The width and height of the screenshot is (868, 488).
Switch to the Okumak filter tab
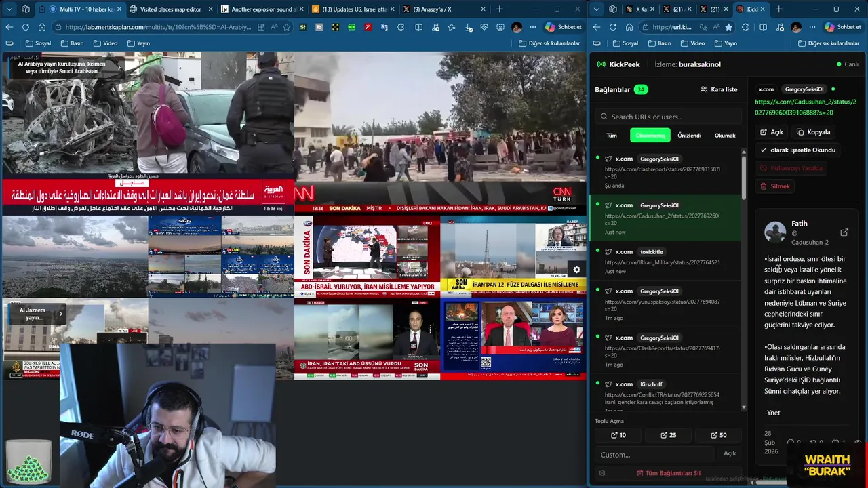[x=725, y=136]
